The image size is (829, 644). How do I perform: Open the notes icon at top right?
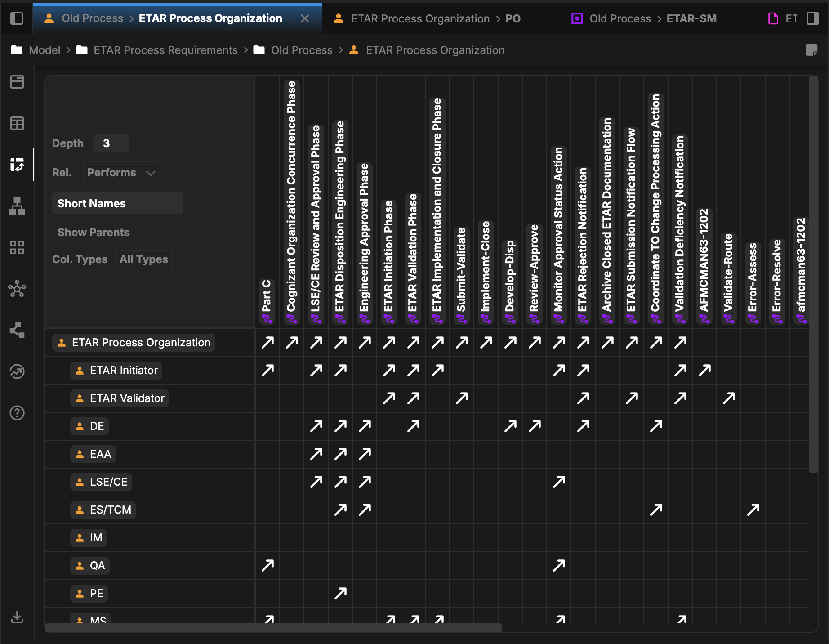pyautogui.click(x=811, y=50)
